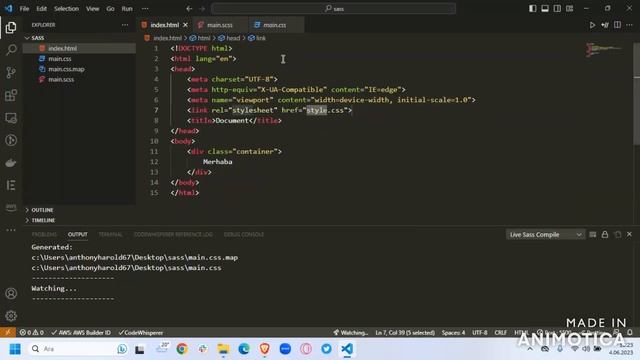
Task: Open the Selection menu
Action: (66, 9)
